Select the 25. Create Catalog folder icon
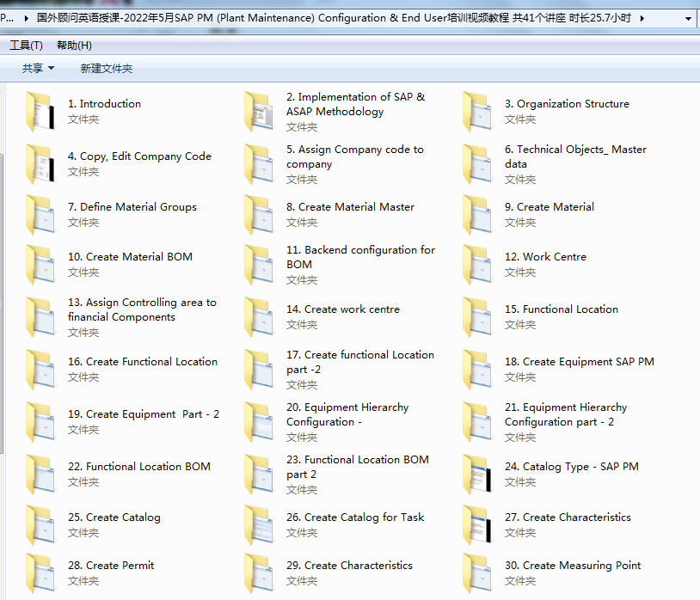 (40, 525)
